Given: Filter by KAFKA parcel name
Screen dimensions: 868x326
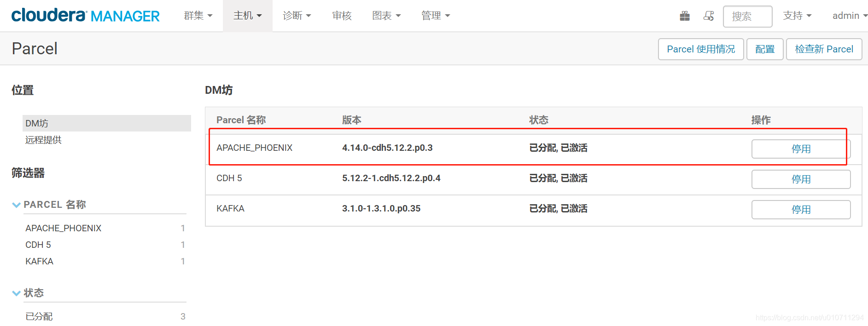Looking at the screenshot, I should pos(40,261).
